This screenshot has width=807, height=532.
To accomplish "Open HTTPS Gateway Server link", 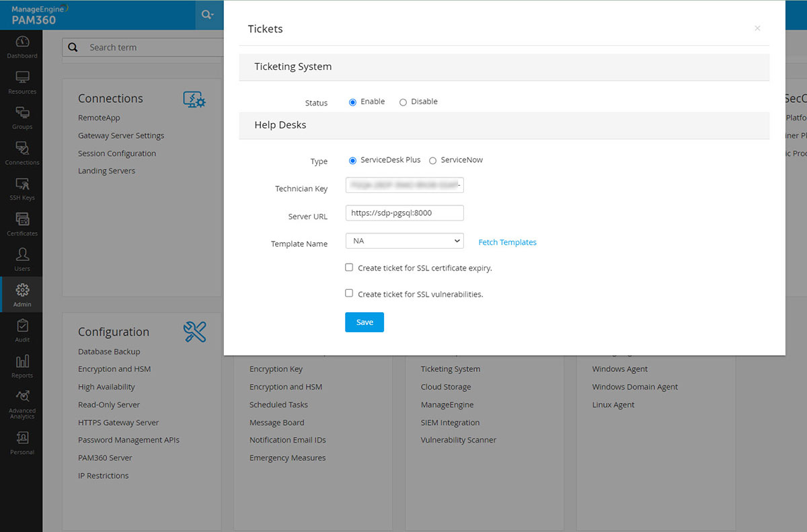I will pyautogui.click(x=118, y=422).
